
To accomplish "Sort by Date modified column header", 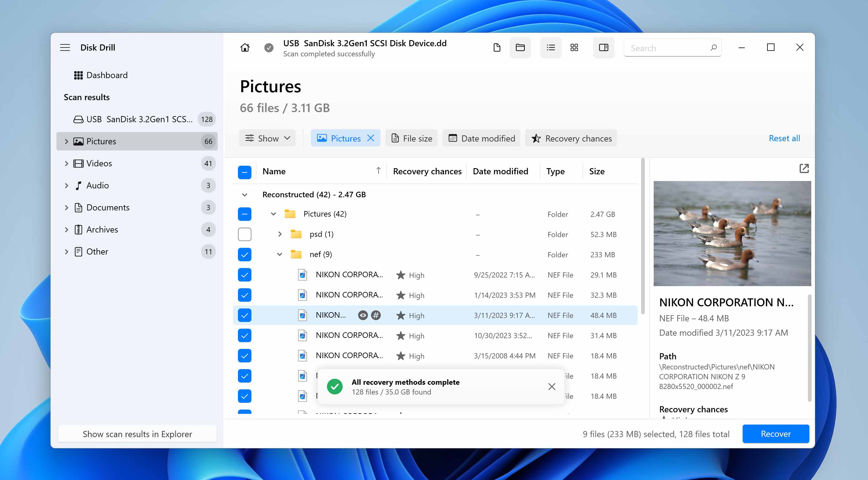I will [x=500, y=171].
